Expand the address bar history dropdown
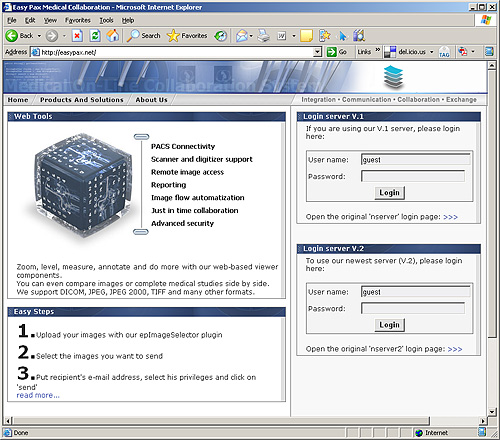Screen dimensions: 500x440 (x=318, y=52)
